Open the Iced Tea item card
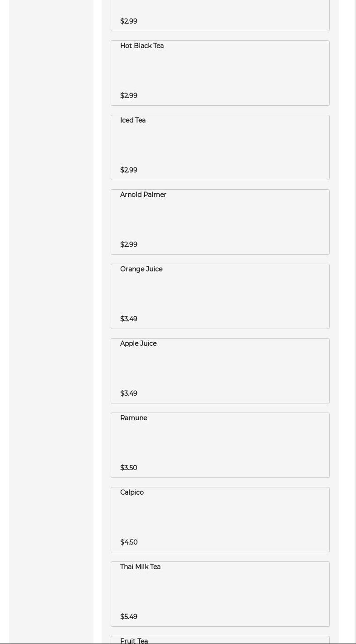Viewport: 356px width, 644px height. (x=220, y=147)
